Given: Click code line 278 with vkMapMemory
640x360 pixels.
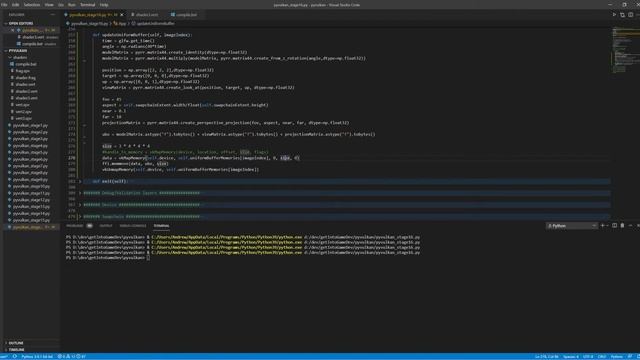Looking at the screenshot, I should pyautogui.click(x=201, y=158).
